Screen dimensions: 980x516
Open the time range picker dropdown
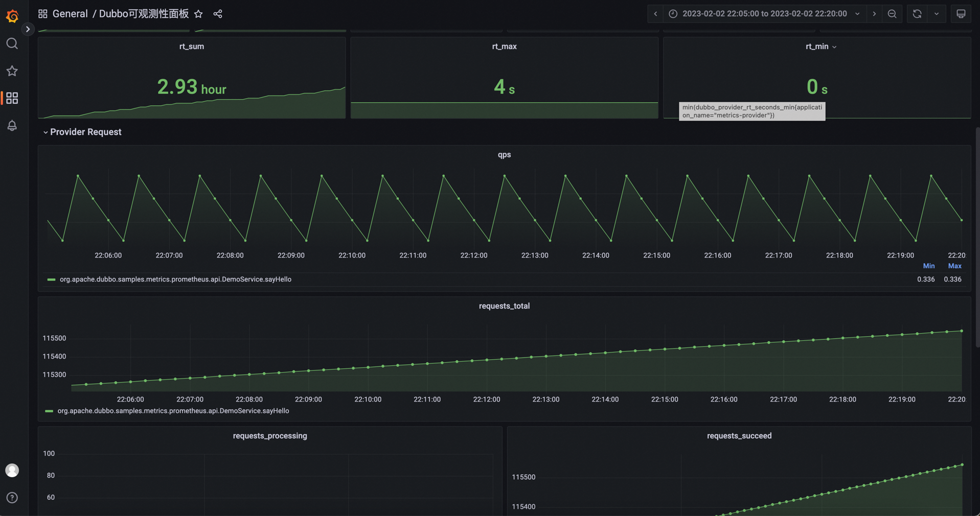coord(764,14)
